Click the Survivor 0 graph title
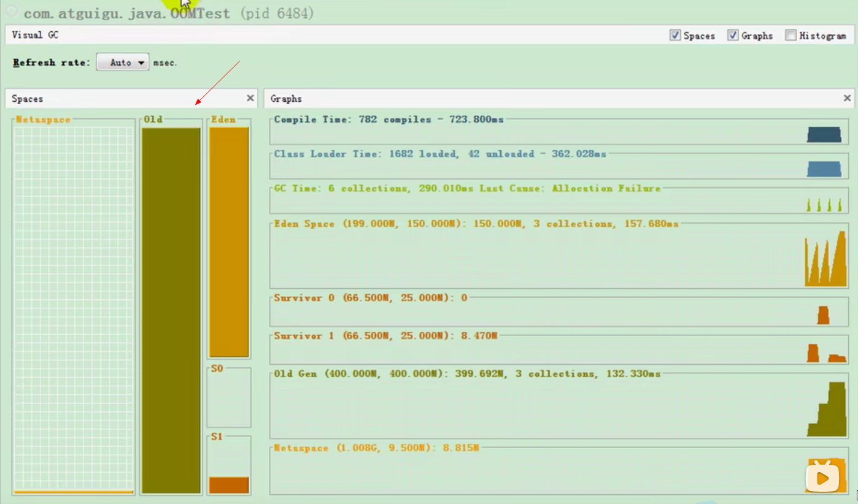 pyautogui.click(x=371, y=297)
